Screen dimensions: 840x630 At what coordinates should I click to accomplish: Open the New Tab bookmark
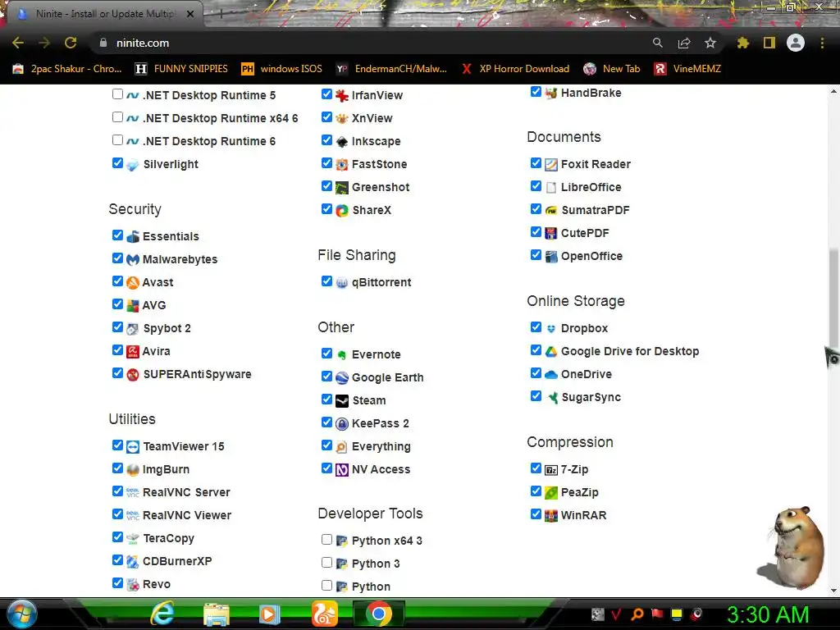pyautogui.click(x=612, y=69)
